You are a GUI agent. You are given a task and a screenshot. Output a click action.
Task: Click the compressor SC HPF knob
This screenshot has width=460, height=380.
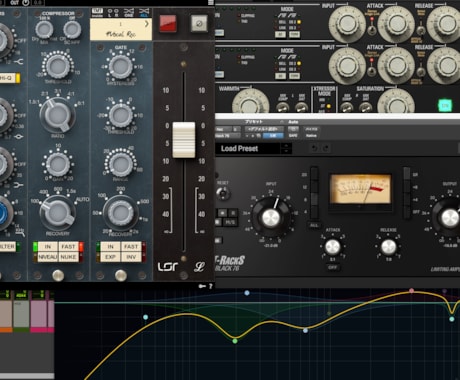pos(72,30)
